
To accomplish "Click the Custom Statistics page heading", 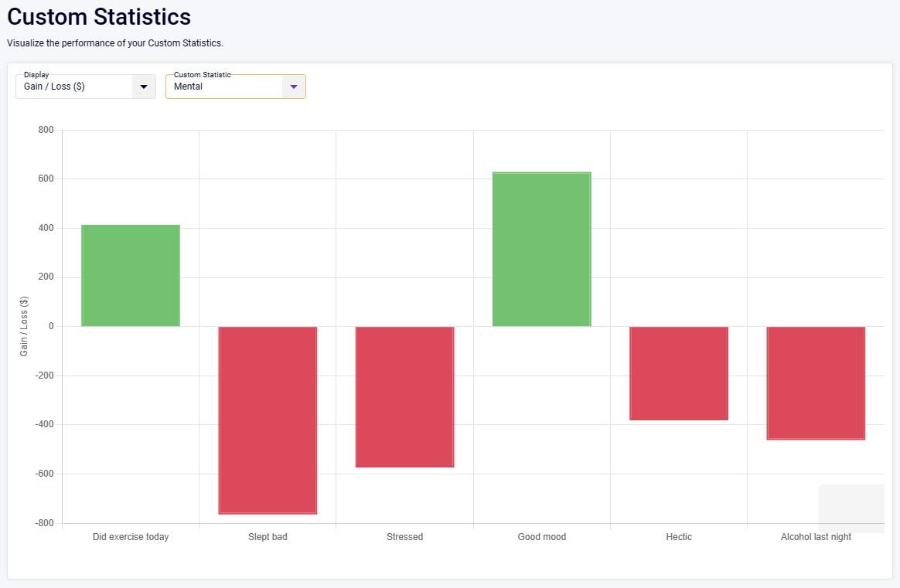I will (99, 17).
